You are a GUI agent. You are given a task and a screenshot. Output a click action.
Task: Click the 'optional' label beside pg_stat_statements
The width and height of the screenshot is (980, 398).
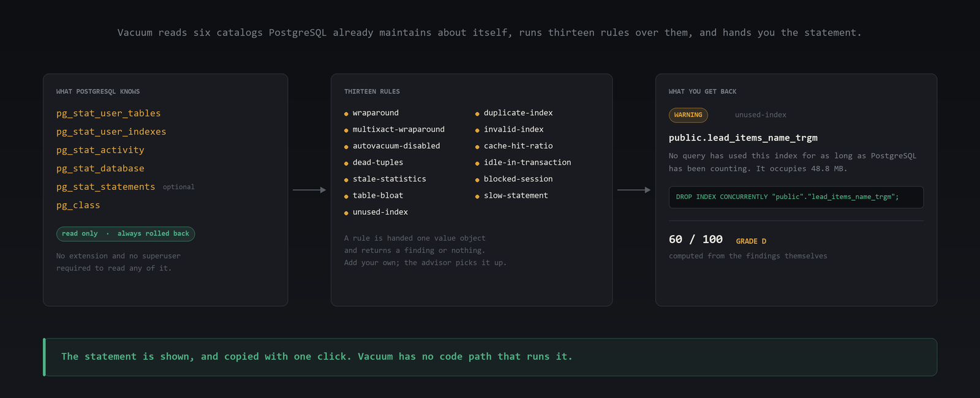(178, 187)
